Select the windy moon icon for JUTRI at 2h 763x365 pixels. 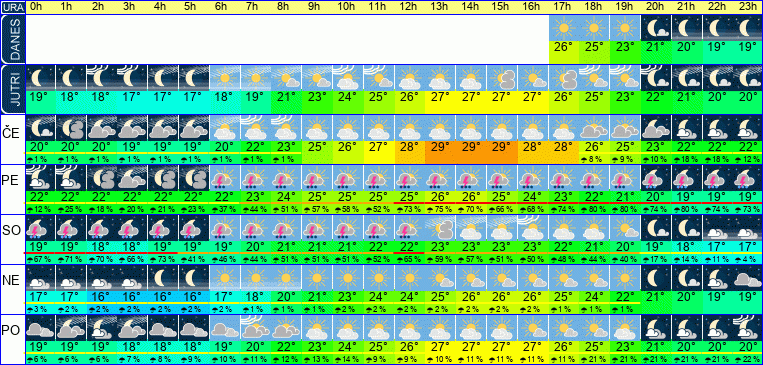click(100, 78)
